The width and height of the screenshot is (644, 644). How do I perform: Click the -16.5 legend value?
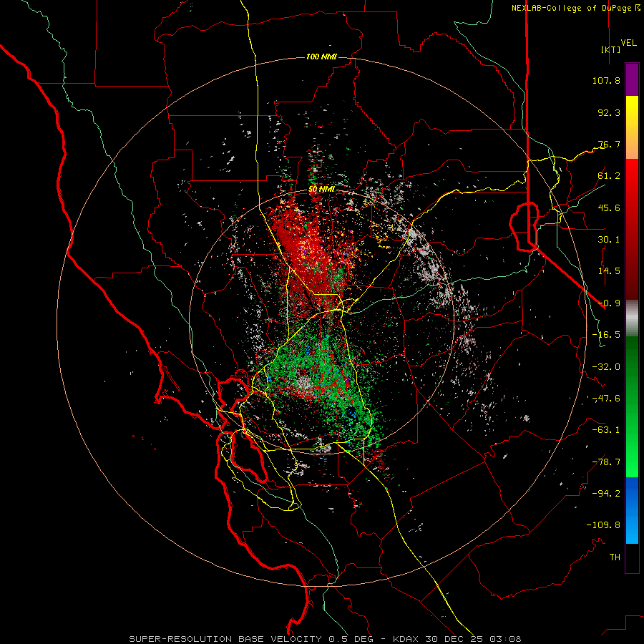(606, 335)
